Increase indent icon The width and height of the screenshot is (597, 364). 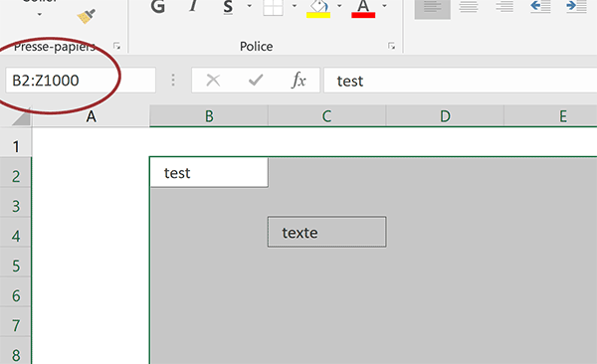(x=576, y=7)
